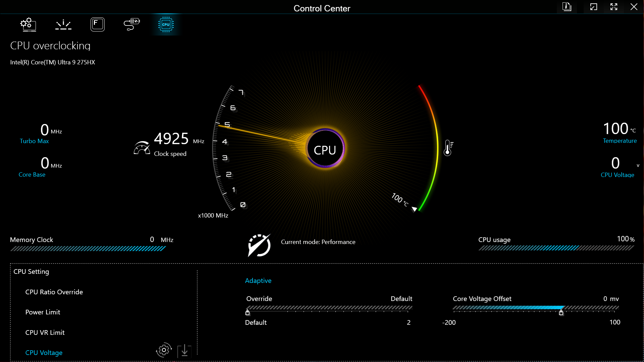
Task: Click the shrink window button in title bar
Action: [594, 7]
